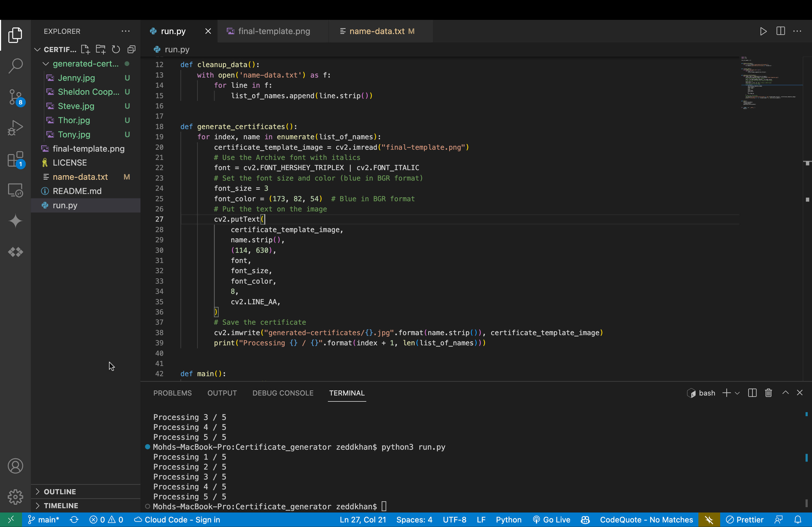Split the editor to the right
The height and width of the screenshot is (527, 812).
[780, 31]
